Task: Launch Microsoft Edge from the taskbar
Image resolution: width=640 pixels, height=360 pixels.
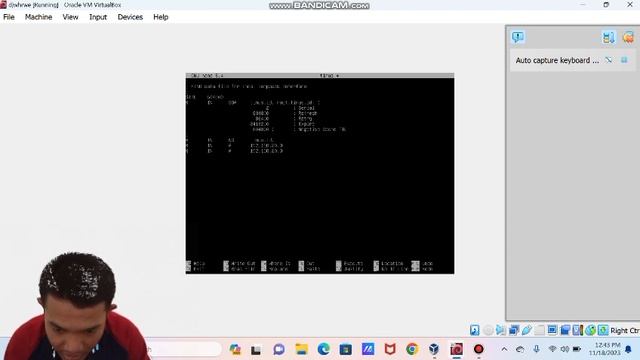Action: coord(324,349)
